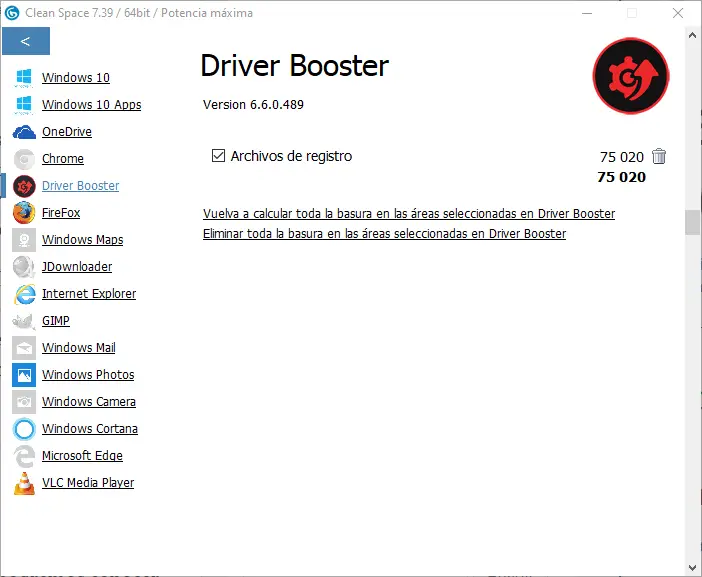This screenshot has width=702, height=577.
Task: Click the Internet Explorer icon
Action: click(x=24, y=294)
